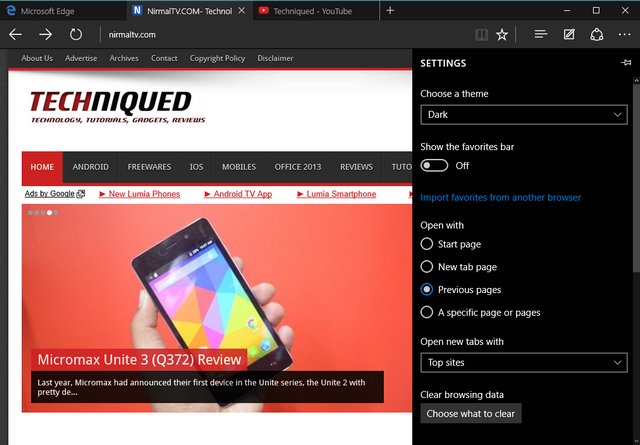
Task: Click Choose what to clear button
Action: pyautogui.click(x=471, y=414)
